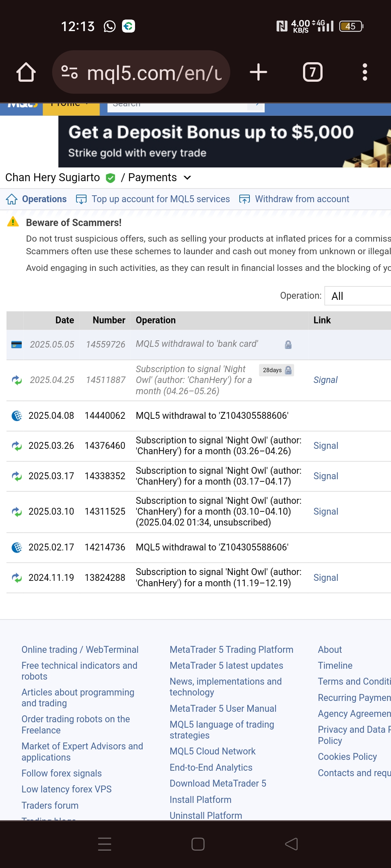The image size is (391, 868).
Task: Open Market of Expert Advisors link
Action: [82, 752]
